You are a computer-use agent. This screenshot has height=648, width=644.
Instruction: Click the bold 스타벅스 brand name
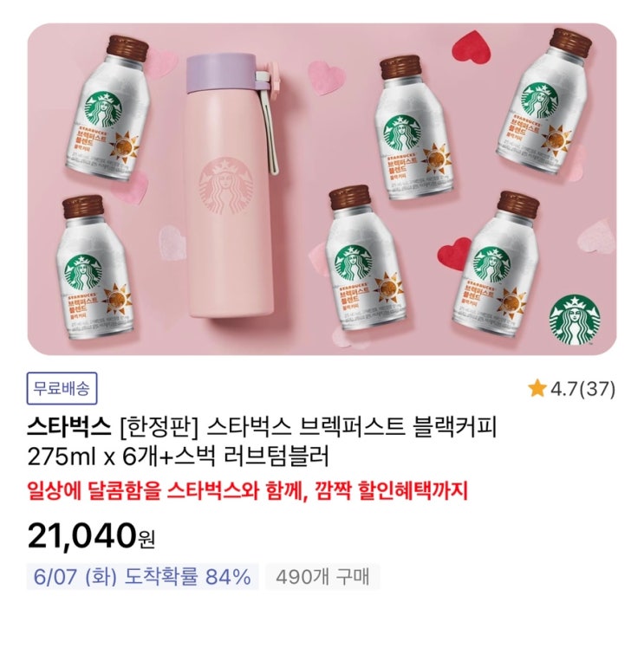pos(69,427)
